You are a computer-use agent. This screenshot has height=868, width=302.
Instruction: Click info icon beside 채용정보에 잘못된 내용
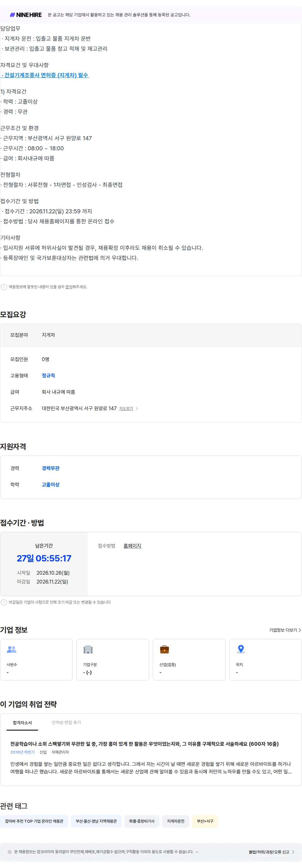coord(4,287)
